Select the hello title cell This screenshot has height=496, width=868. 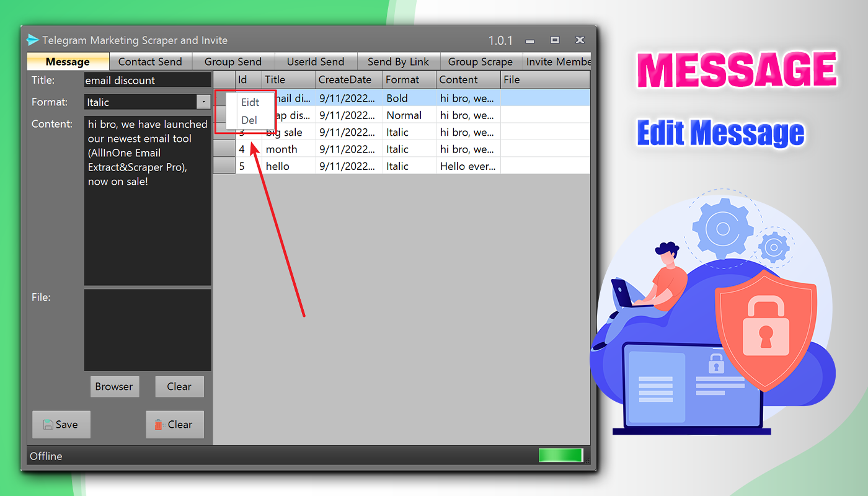coord(288,166)
